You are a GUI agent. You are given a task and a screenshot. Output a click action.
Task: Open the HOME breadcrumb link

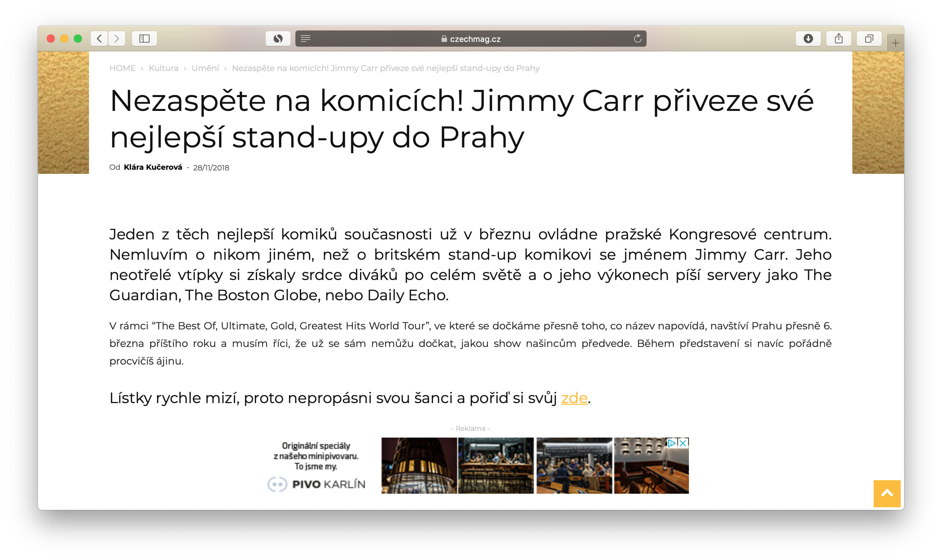(122, 68)
